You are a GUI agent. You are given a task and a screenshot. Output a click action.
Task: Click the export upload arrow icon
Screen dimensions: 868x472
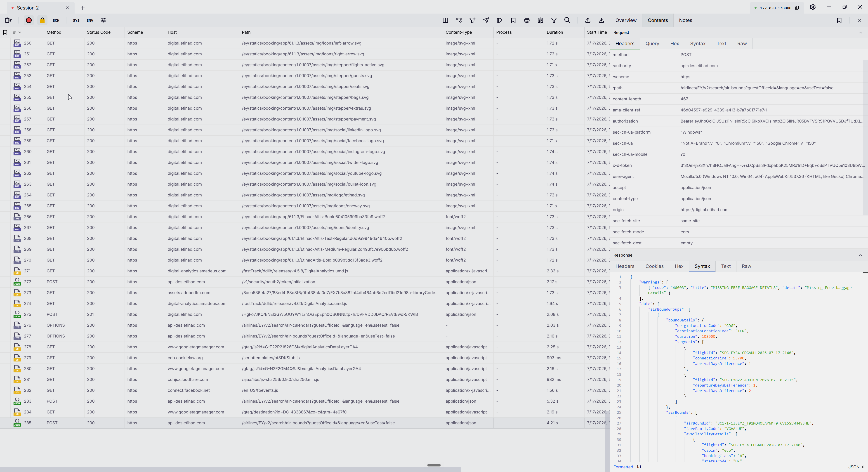(x=588, y=20)
